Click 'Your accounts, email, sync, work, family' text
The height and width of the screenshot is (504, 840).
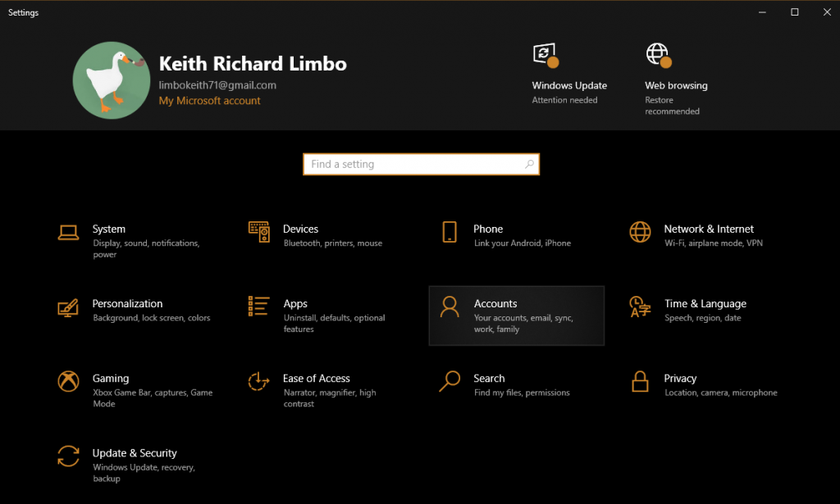point(523,323)
